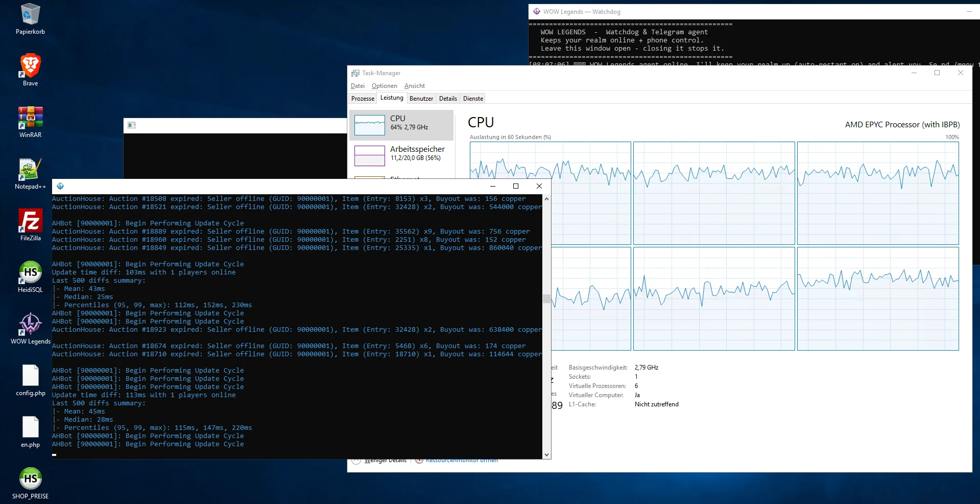Viewport: 980px width, 504px height.
Task: Select the Arbeitsspeicher performance entry
Action: coord(401,156)
